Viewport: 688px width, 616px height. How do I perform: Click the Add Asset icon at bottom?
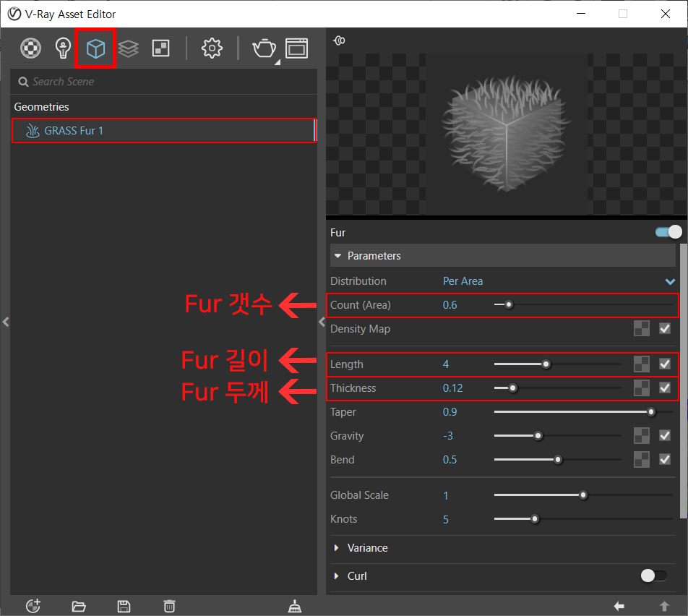[x=33, y=606]
